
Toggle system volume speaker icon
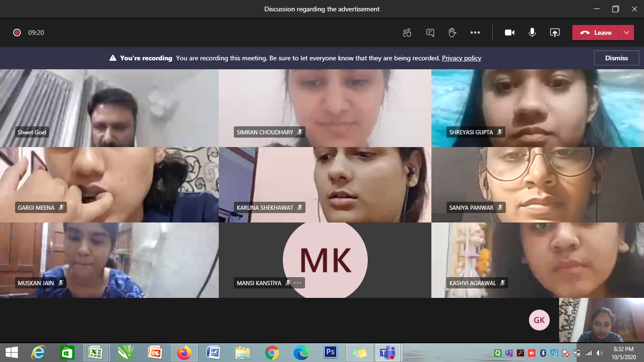click(600, 353)
